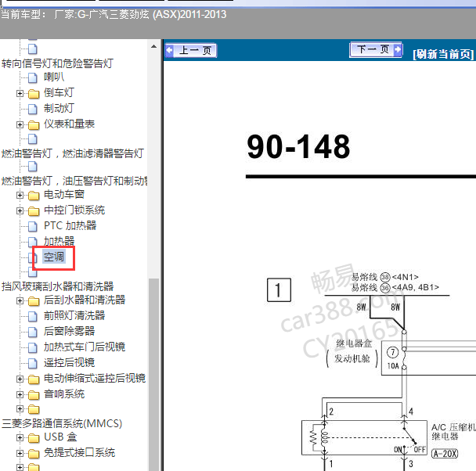The image size is (476, 471).
Task: Select 燃油警告灯，油压警告灯和制动 entry
Action: 74,181
